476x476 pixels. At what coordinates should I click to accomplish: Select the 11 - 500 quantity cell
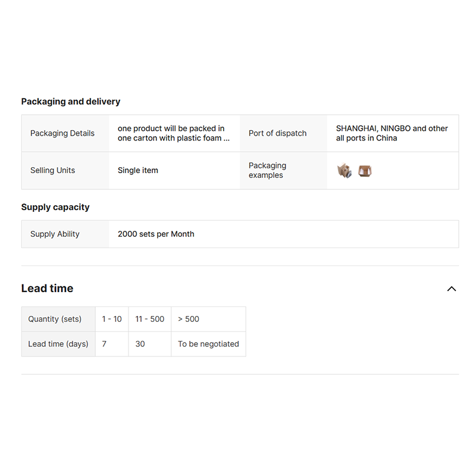[x=149, y=319]
